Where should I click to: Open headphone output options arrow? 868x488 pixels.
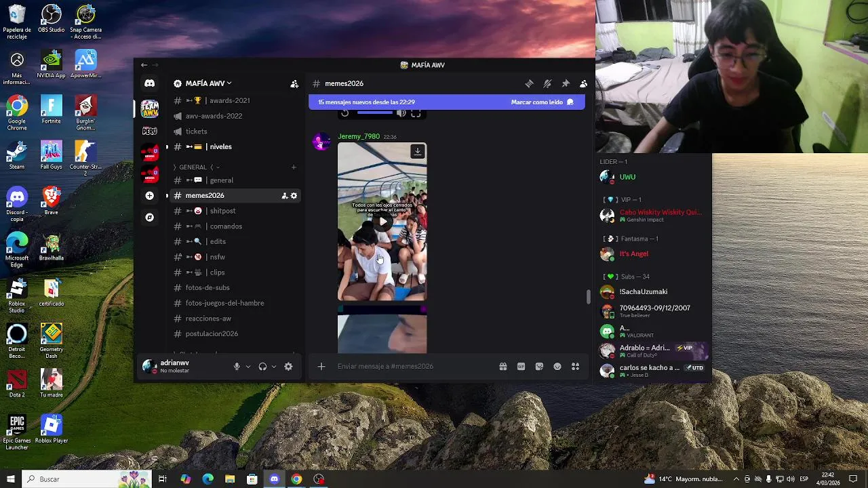point(273,367)
